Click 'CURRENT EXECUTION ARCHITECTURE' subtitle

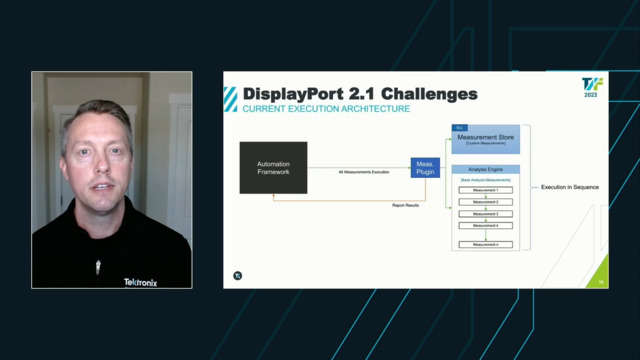(x=326, y=109)
